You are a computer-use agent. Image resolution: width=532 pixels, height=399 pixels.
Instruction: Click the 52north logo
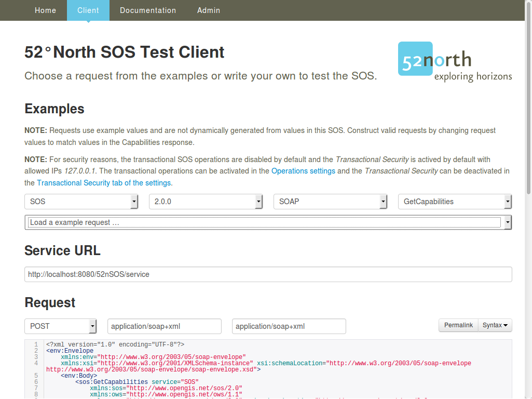[x=455, y=61]
